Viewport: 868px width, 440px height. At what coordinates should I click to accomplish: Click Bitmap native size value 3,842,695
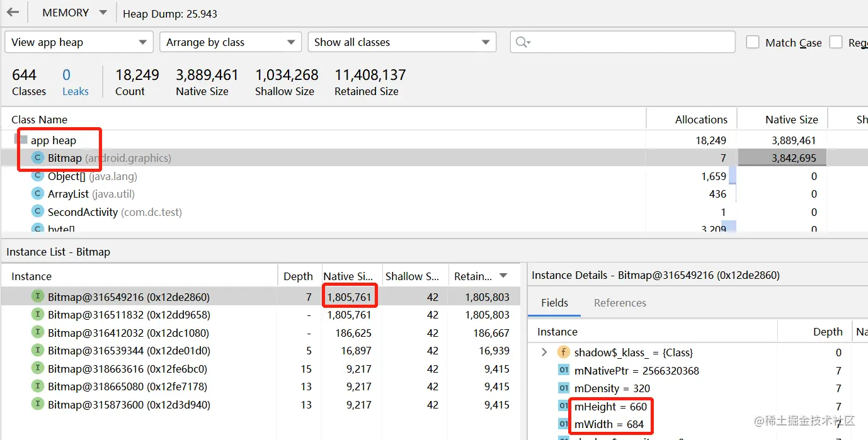point(793,158)
